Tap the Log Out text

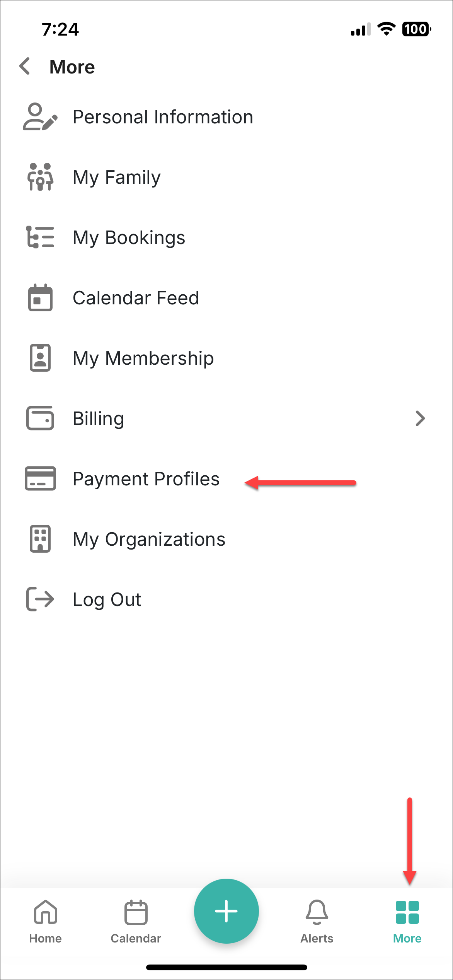(x=107, y=599)
